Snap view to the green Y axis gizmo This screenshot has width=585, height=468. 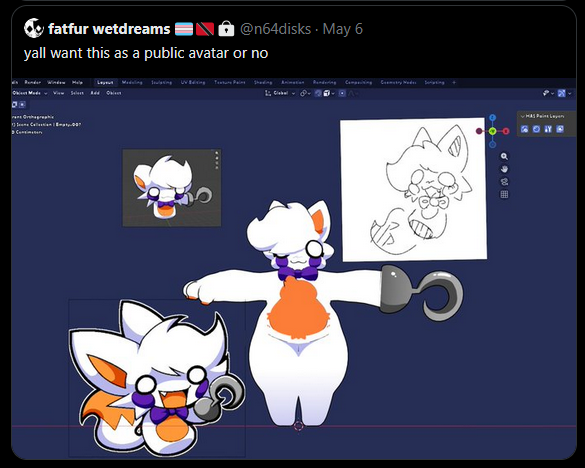pos(492,131)
